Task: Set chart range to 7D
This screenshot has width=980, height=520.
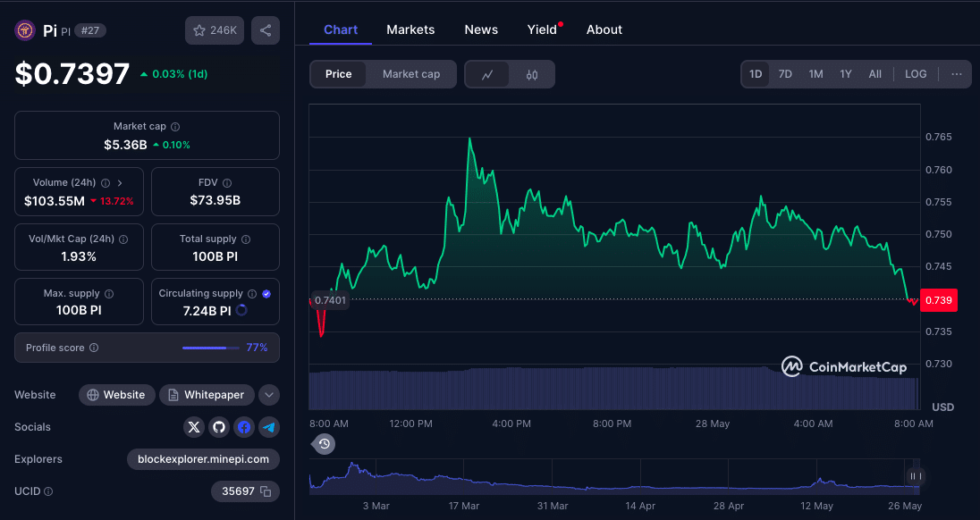Action: point(785,73)
